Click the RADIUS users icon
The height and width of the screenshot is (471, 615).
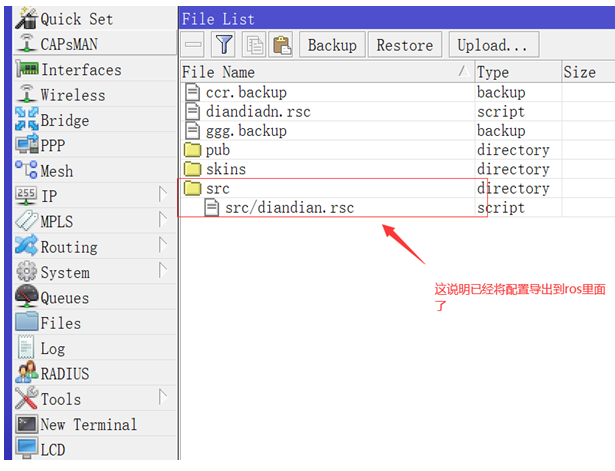click(x=26, y=373)
